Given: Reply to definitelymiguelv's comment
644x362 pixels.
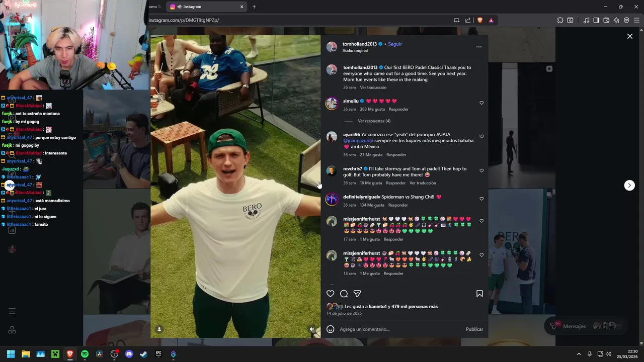Looking at the screenshot, I should (398, 205).
